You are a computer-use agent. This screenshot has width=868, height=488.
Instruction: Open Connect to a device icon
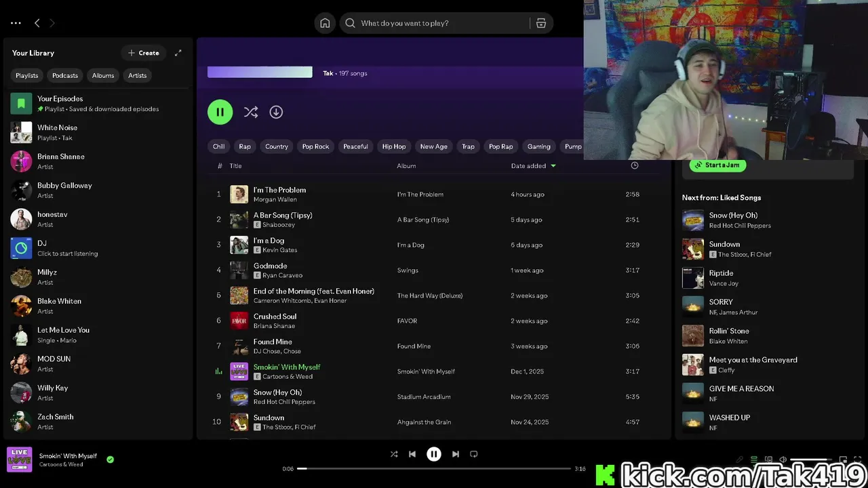[769, 460]
